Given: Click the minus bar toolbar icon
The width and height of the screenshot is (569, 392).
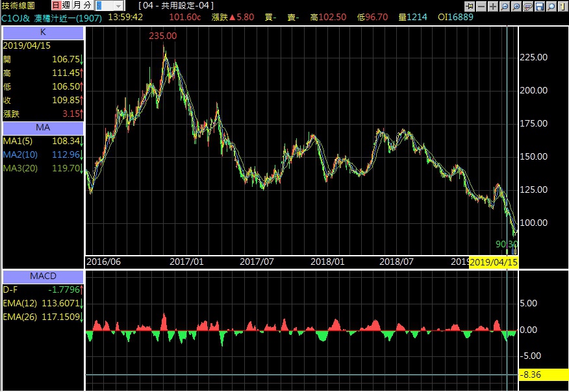Looking at the screenshot, I should pyautogui.click(x=481, y=6).
